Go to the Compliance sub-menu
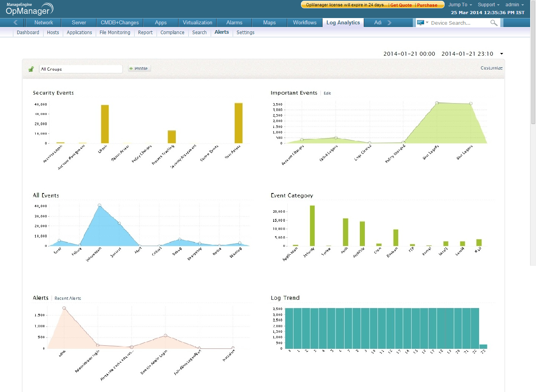The height and width of the screenshot is (392, 536). pyautogui.click(x=172, y=33)
